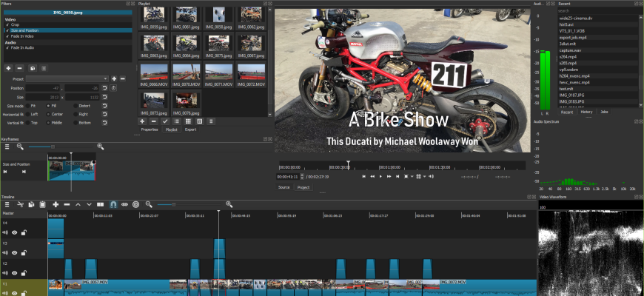Save a new filter preset
Viewport: 644px width, 296px height.
114,78
